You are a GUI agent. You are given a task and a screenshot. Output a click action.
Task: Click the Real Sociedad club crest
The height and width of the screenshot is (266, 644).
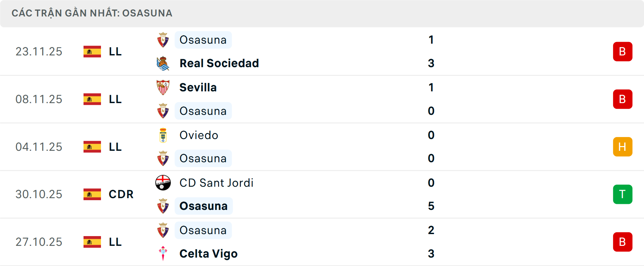click(x=163, y=63)
